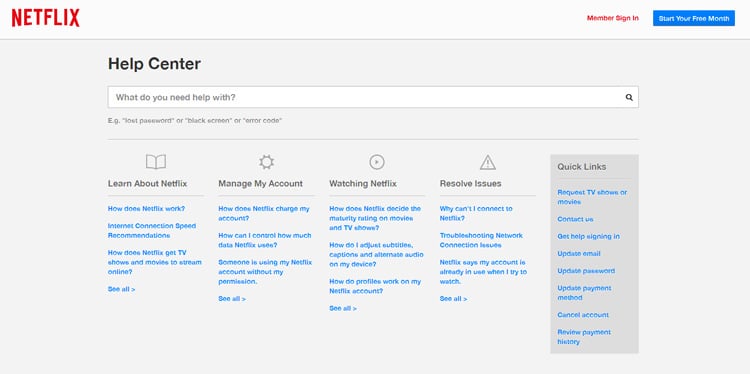Focus the 'What do you need help with?' search box
The width and height of the screenshot is (750, 374).
pyautogui.click(x=373, y=97)
